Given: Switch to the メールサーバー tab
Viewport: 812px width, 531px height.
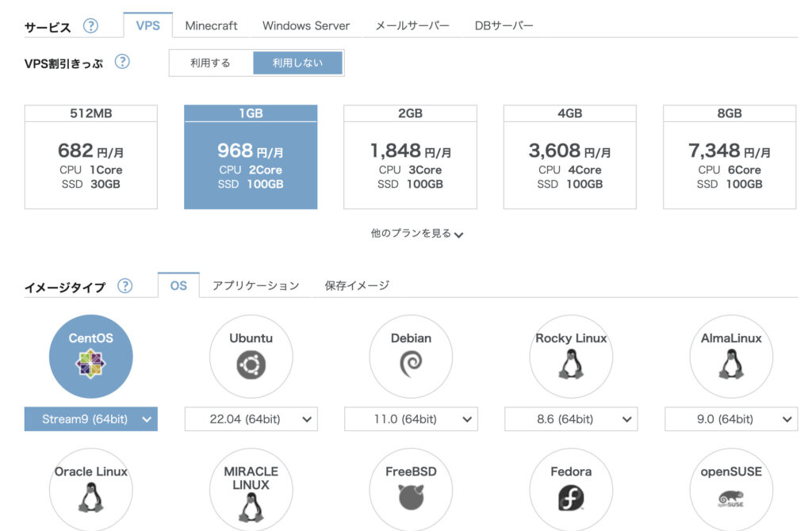Looking at the screenshot, I should coord(412,25).
